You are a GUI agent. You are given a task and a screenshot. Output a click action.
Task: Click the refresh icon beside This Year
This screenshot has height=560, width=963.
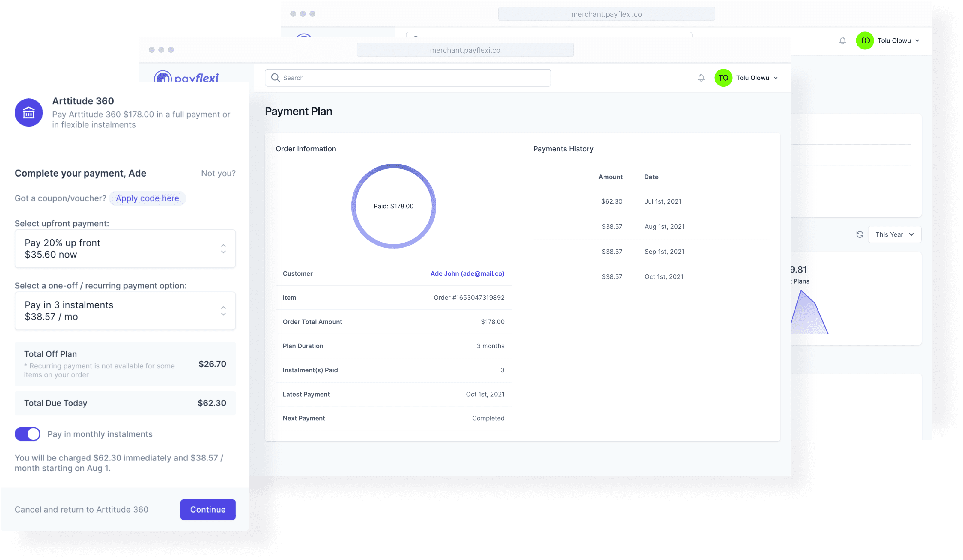(x=860, y=234)
